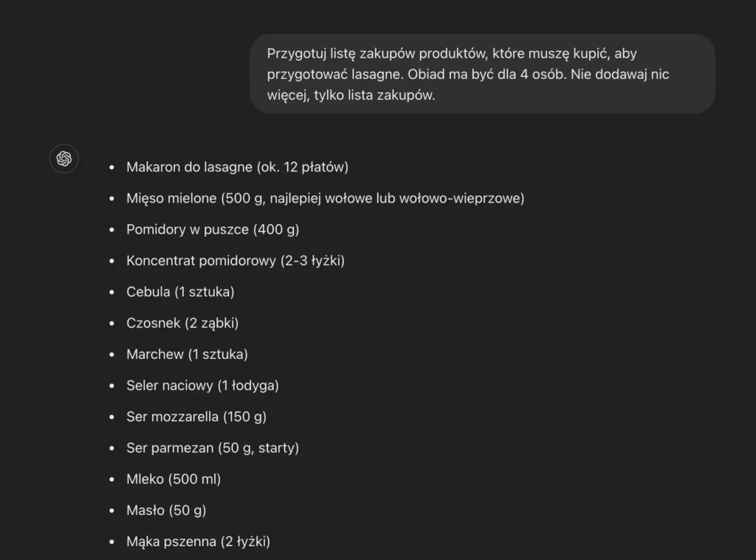Screen dimensions: 756x560
Task: Click the bullet point next to Cebula
Action: pos(112,293)
